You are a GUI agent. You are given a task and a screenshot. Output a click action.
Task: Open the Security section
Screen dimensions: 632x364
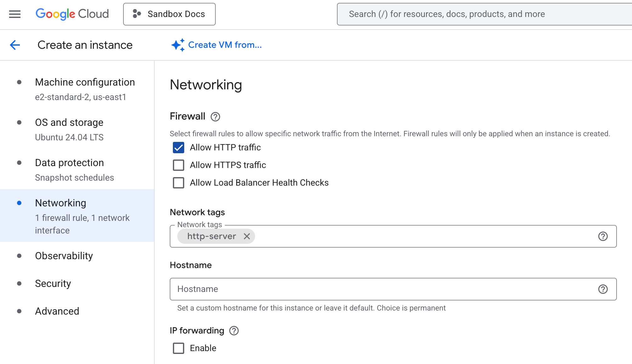pos(53,283)
